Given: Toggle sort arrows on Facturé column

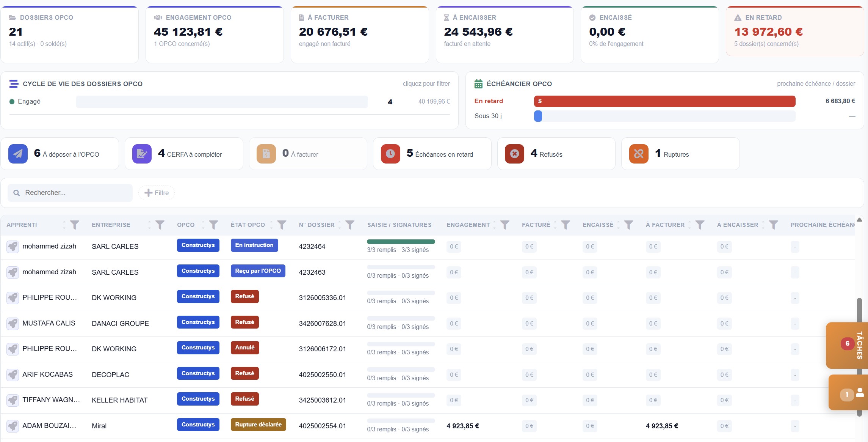Looking at the screenshot, I should (555, 225).
